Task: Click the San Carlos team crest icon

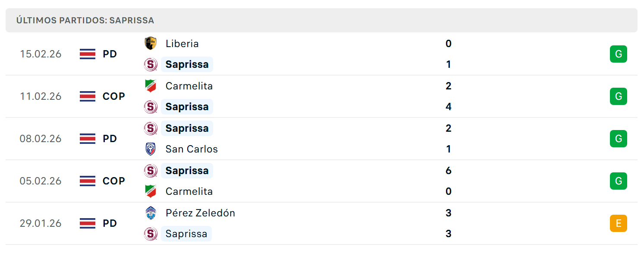Action: (150, 149)
